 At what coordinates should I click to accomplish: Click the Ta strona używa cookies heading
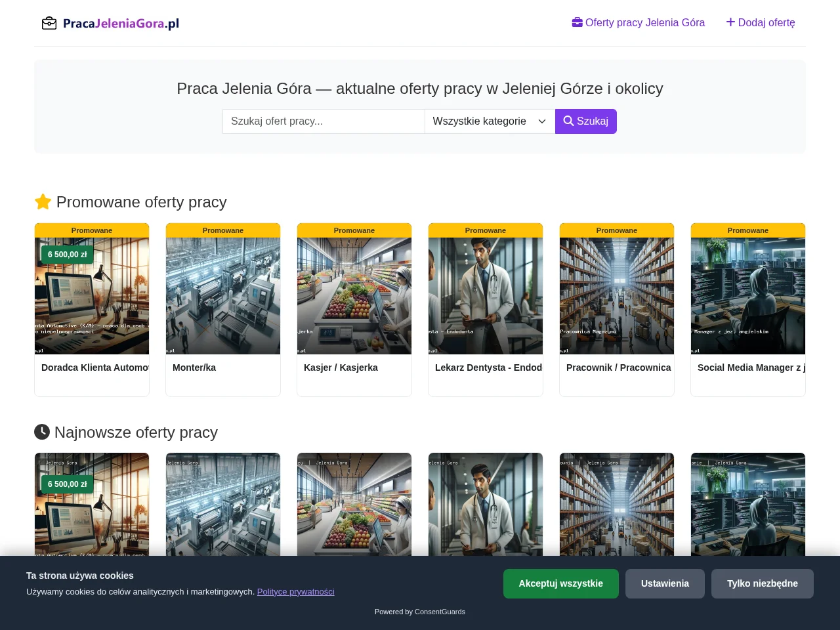[80, 576]
